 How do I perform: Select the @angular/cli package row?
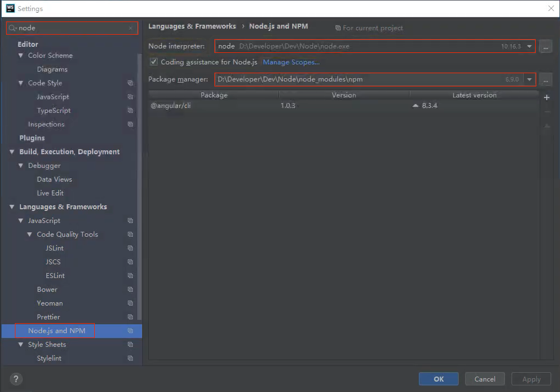click(343, 106)
